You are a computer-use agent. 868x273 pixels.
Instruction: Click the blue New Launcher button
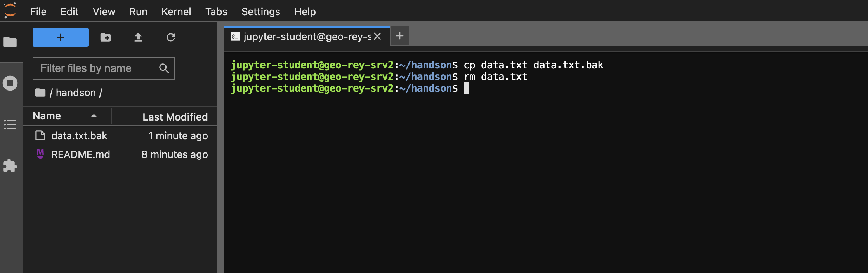pyautogui.click(x=61, y=37)
